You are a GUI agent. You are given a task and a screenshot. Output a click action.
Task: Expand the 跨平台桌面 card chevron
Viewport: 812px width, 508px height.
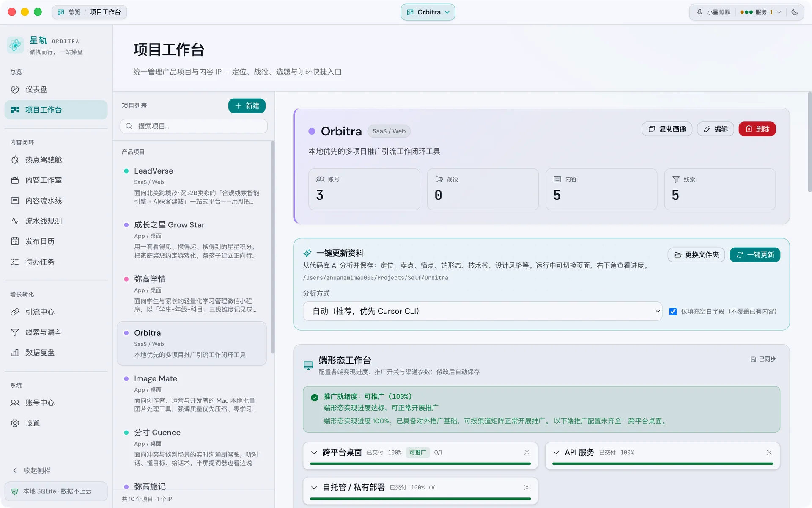pyautogui.click(x=314, y=453)
